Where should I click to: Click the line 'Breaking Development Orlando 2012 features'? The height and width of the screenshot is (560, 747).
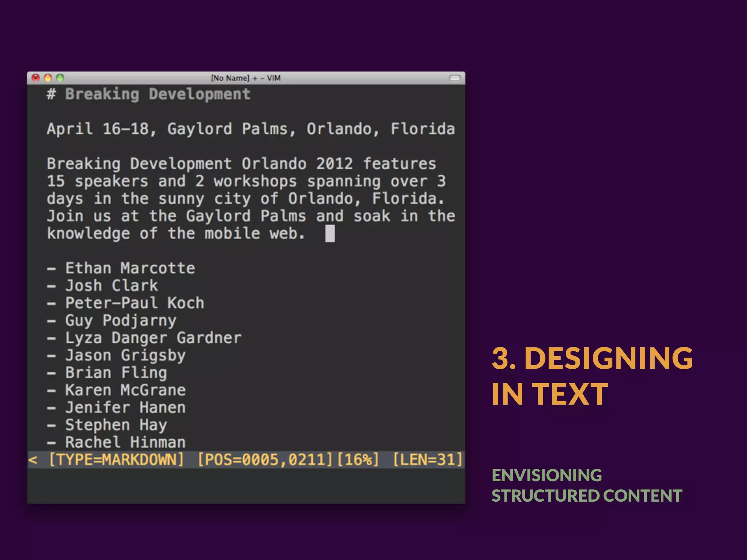pos(241,164)
